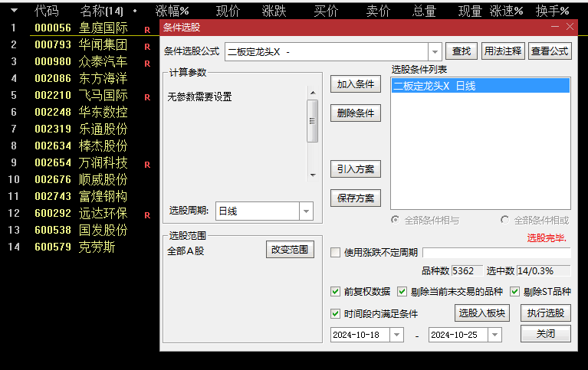This screenshot has width=588, height=370.
Task: Open 用法注释 button
Action: tap(503, 51)
